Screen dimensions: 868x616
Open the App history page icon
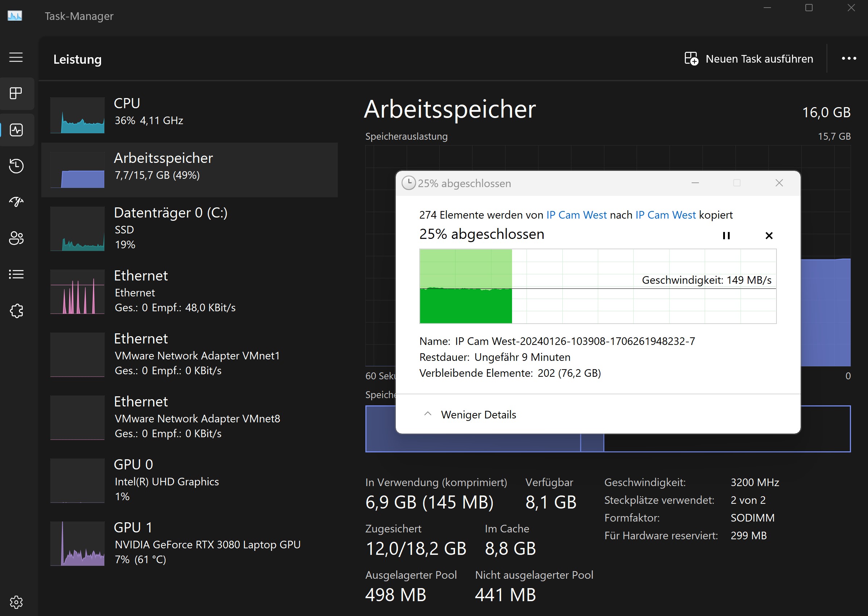click(16, 166)
